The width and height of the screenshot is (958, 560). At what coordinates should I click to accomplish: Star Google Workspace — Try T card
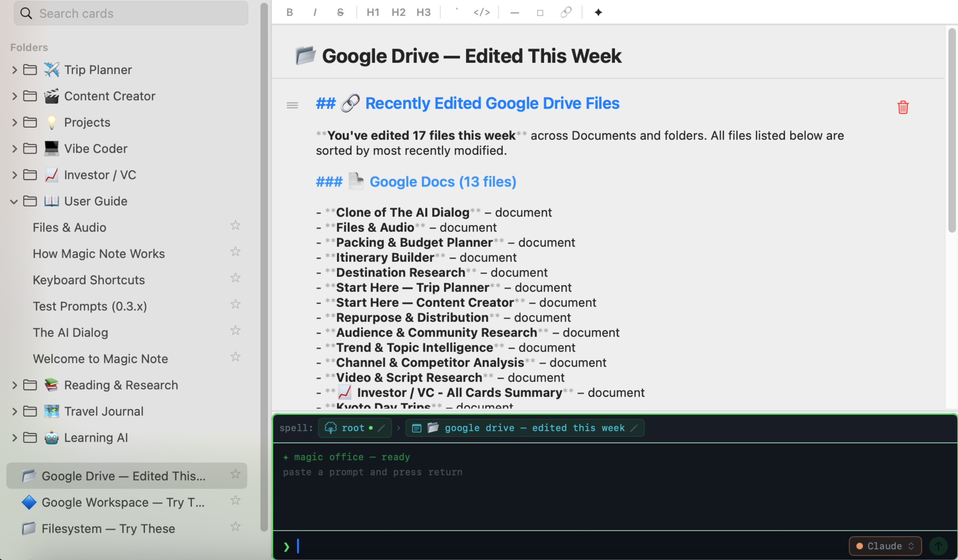tap(235, 500)
